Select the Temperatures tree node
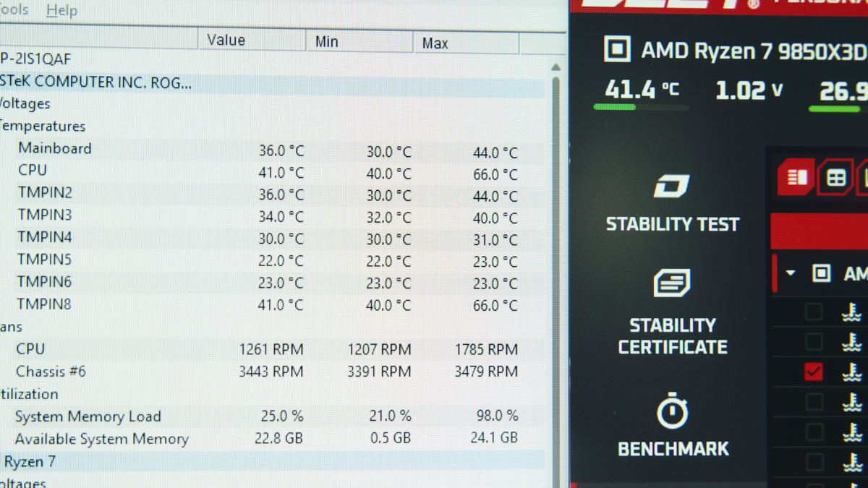 tap(42, 126)
